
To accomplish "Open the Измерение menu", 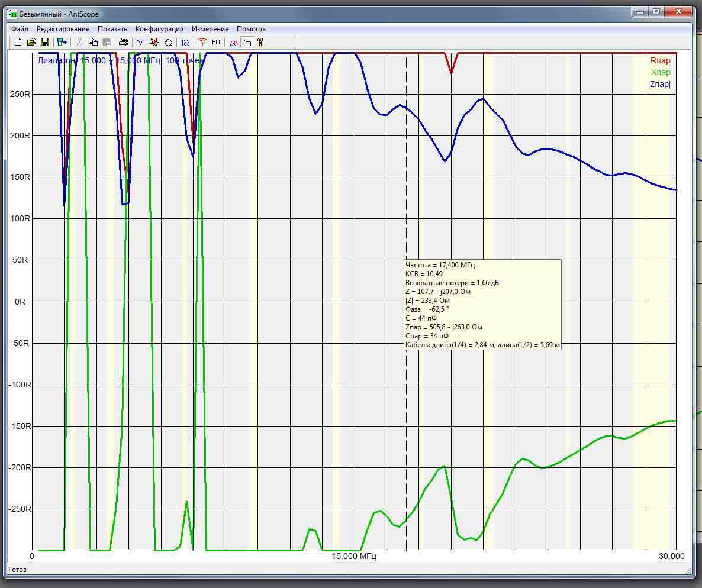I will (210, 29).
